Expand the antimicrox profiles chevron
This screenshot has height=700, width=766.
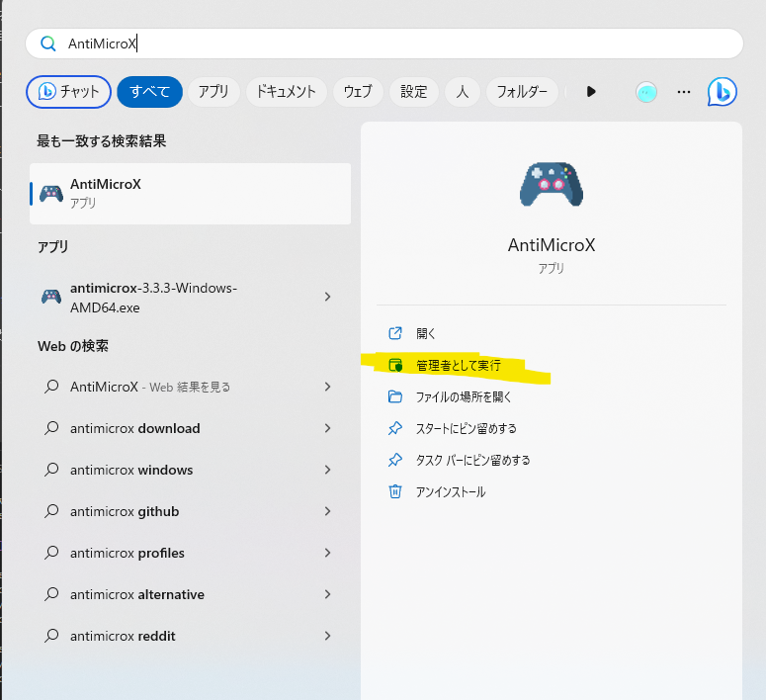tap(327, 553)
